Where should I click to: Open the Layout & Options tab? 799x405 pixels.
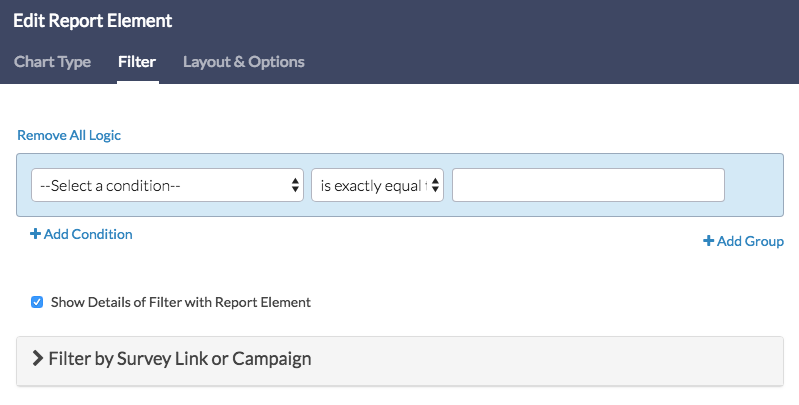coord(243,62)
